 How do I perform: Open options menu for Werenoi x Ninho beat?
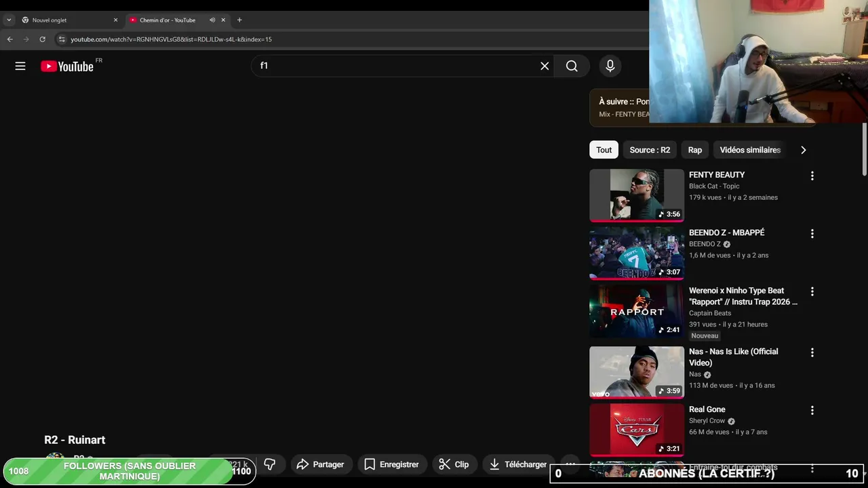point(812,291)
